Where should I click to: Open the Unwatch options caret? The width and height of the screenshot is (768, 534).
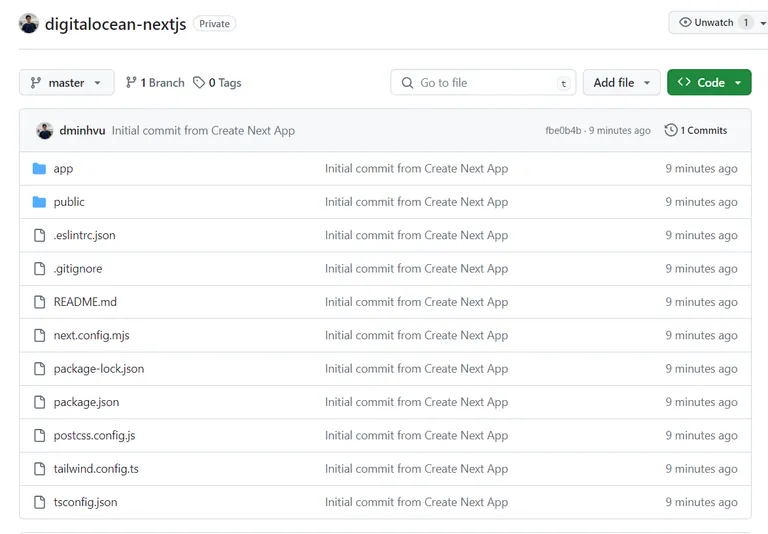pos(763,23)
